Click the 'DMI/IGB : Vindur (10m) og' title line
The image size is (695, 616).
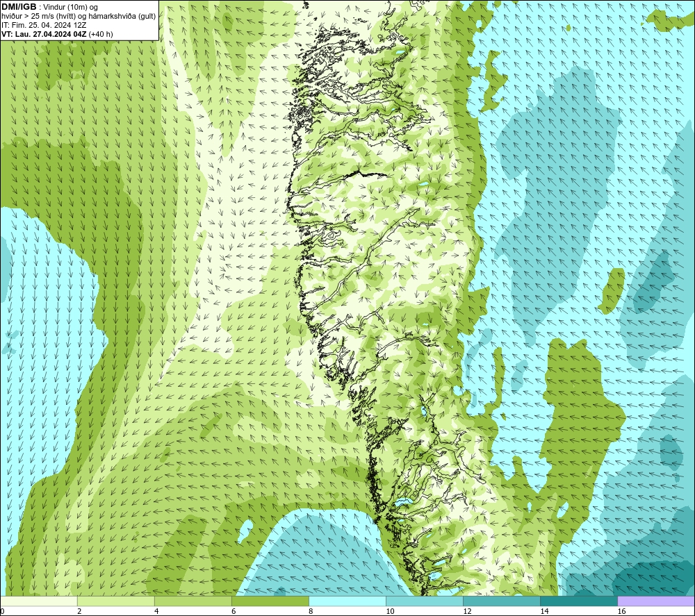click(x=49, y=7)
